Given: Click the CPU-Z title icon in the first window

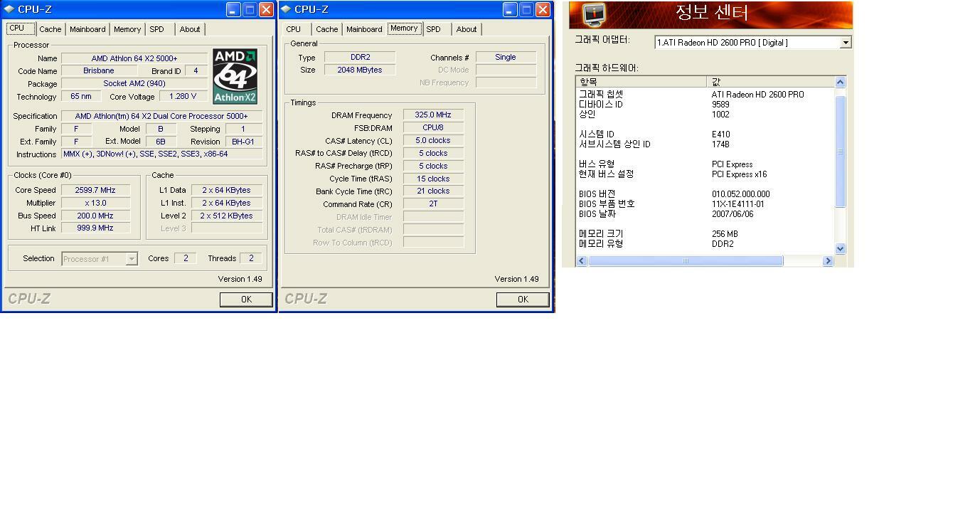Looking at the screenshot, I should tap(9, 9).
